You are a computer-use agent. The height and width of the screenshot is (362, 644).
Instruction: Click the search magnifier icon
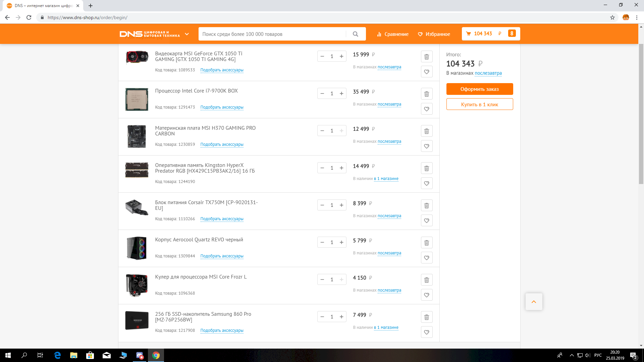[356, 34]
